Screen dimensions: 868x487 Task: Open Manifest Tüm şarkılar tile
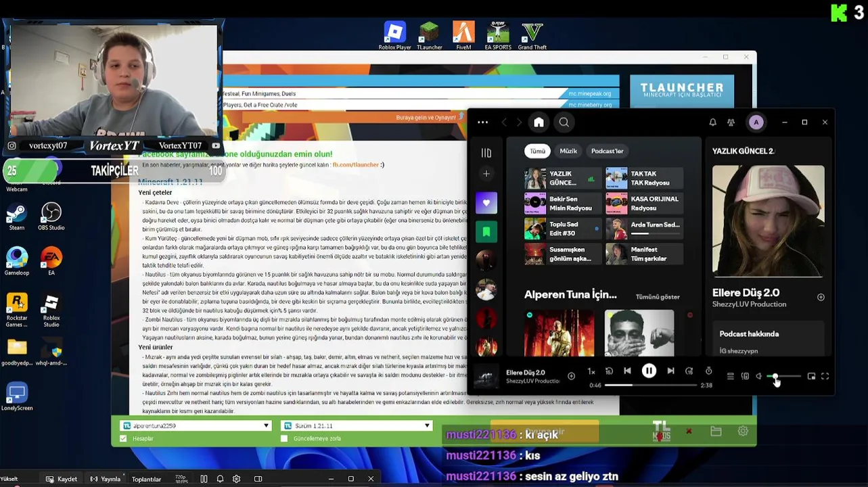tap(644, 254)
